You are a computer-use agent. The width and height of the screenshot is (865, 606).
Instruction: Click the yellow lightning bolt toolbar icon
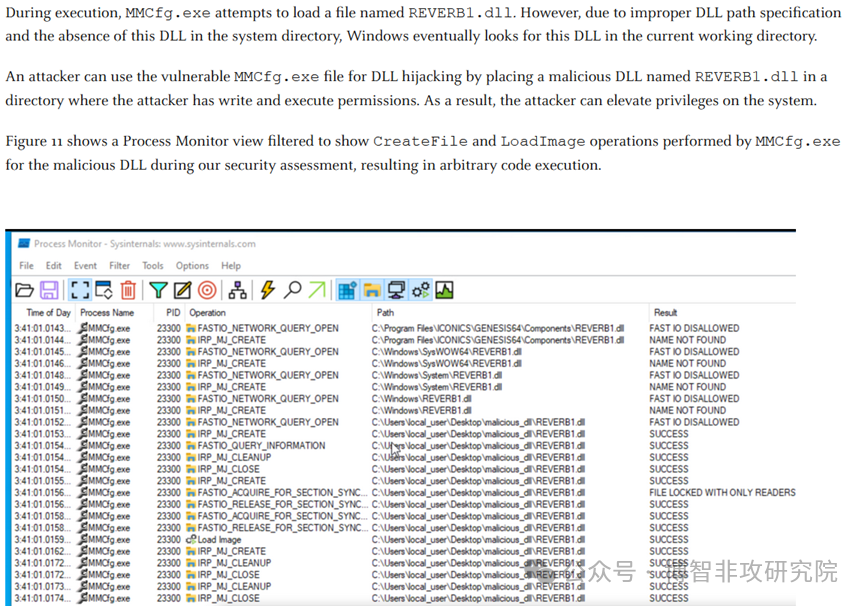click(268, 290)
